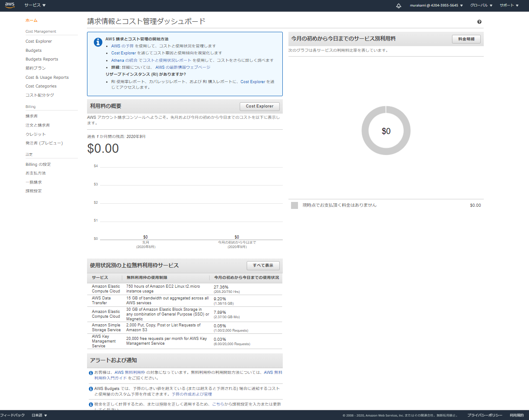Click the blue info icon in getting-started box
This screenshot has width=529, height=420.
[98, 42]
